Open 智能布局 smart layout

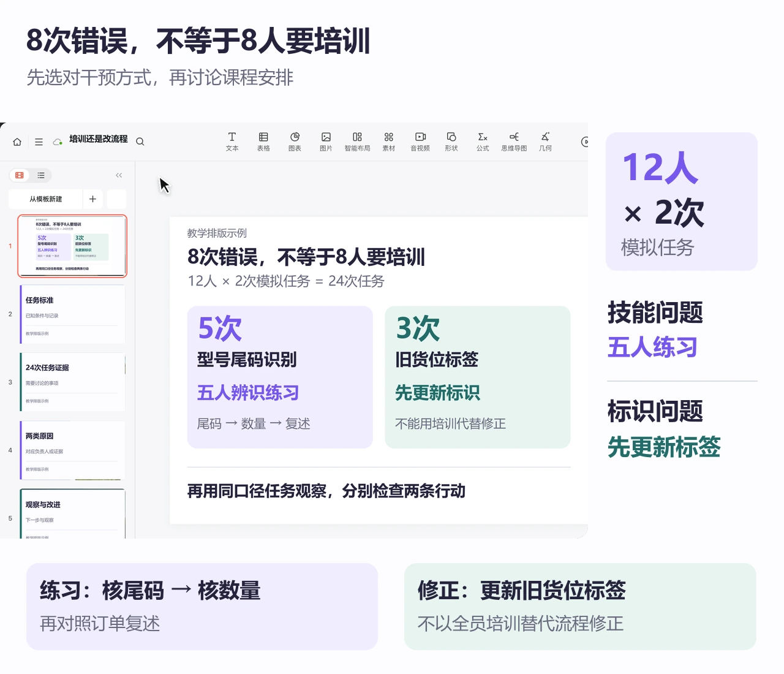[x=357, y=142]
